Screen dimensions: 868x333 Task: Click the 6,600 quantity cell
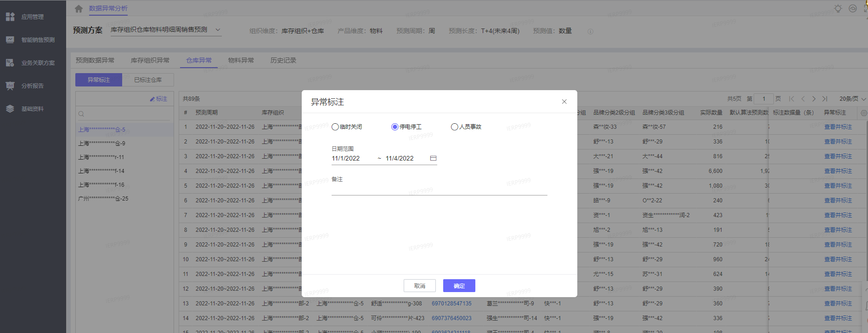(716, 171)
